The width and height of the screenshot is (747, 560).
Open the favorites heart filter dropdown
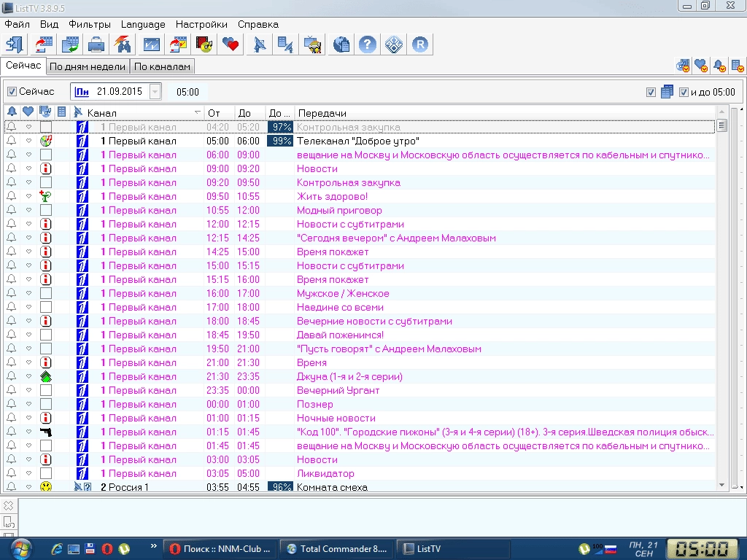701,66
